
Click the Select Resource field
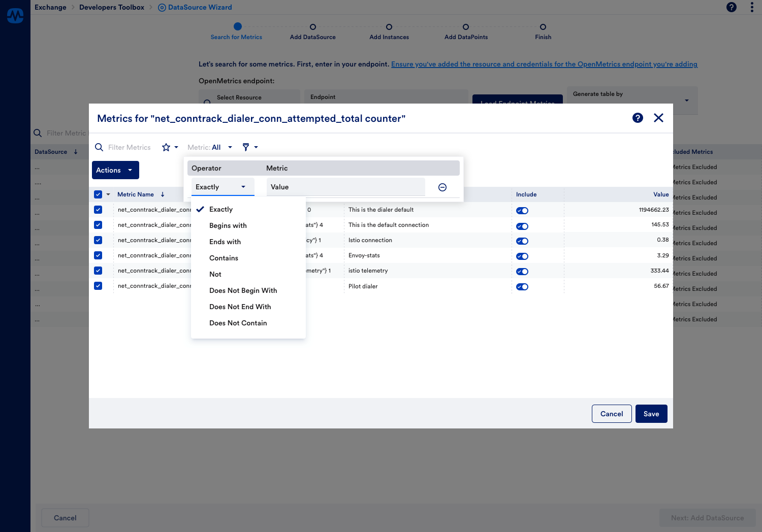point(249,97)
